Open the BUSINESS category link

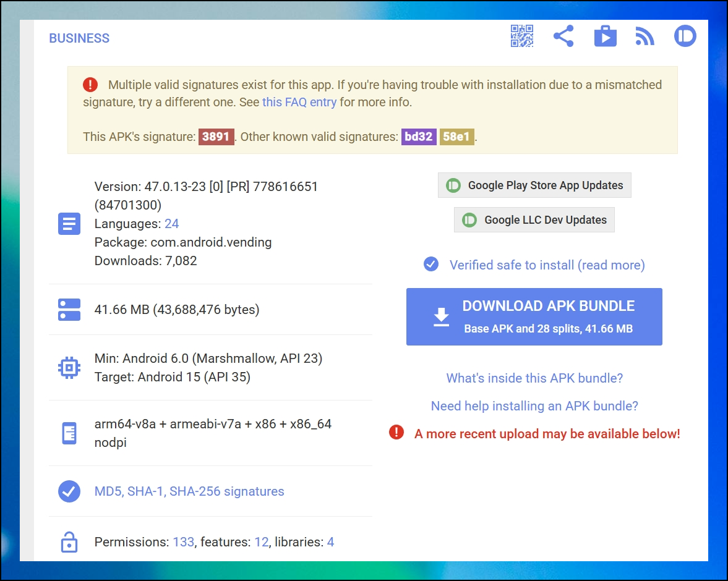coord(79,38)
